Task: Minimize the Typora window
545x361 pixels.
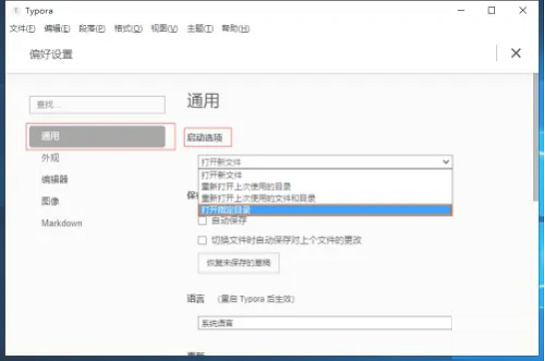Action: (461, 10)
